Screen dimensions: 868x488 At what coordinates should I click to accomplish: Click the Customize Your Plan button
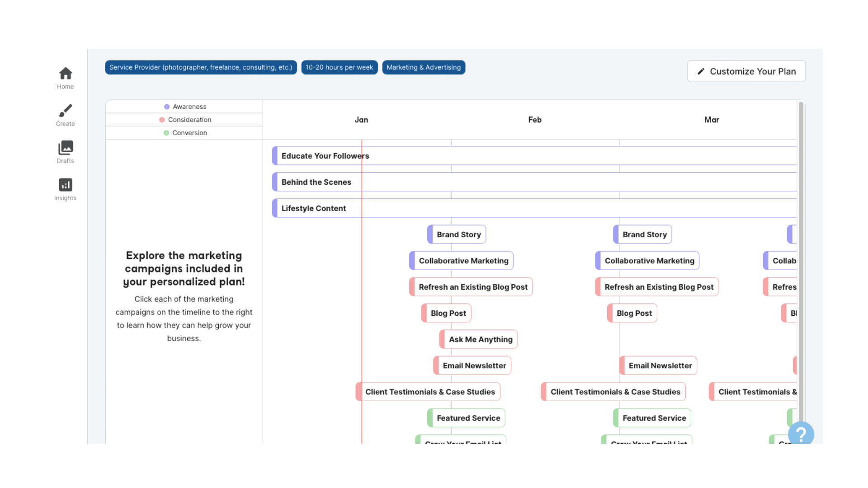pyautogui.click(x=746, y=71)
